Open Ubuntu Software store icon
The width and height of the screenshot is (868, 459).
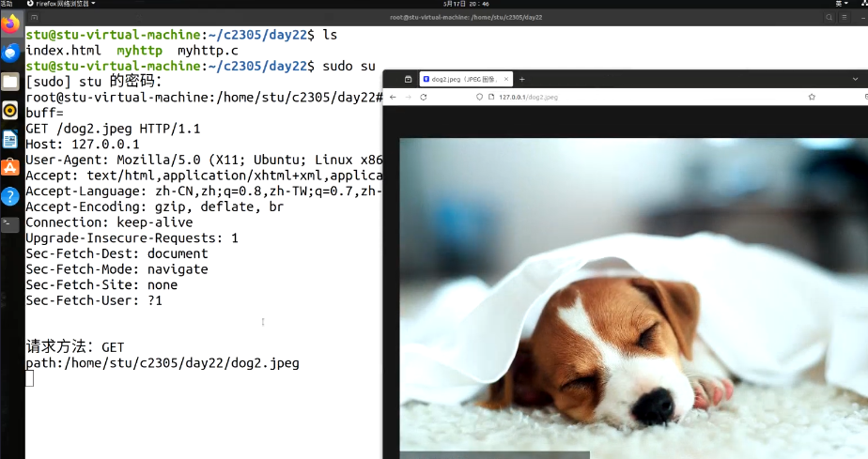coord(10,167)
